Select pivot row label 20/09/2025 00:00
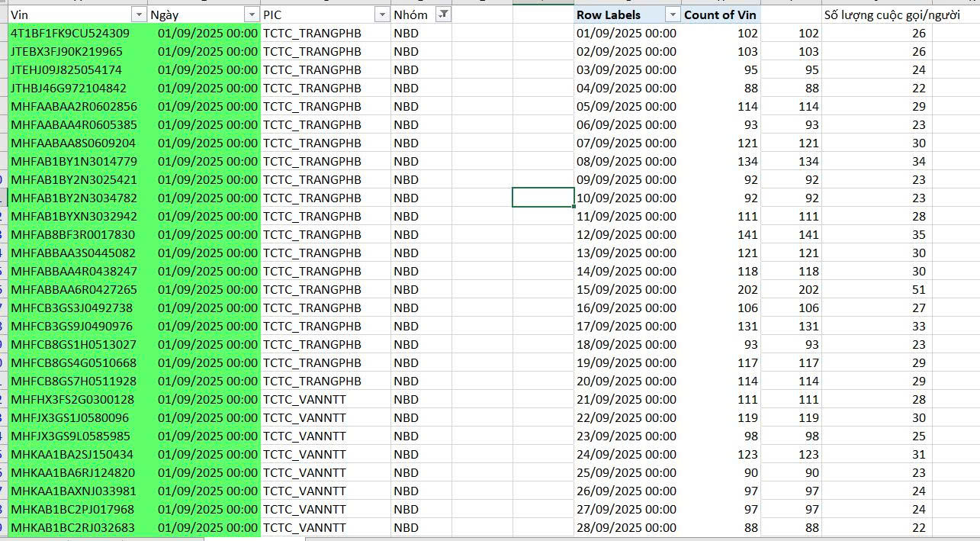This screenshot has height=541, width=980. click(x=627, y=381)
